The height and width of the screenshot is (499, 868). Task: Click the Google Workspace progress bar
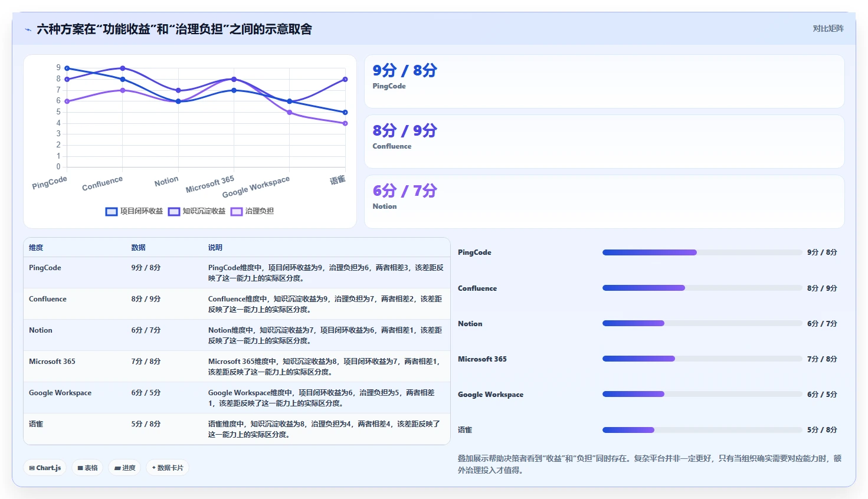702,394
